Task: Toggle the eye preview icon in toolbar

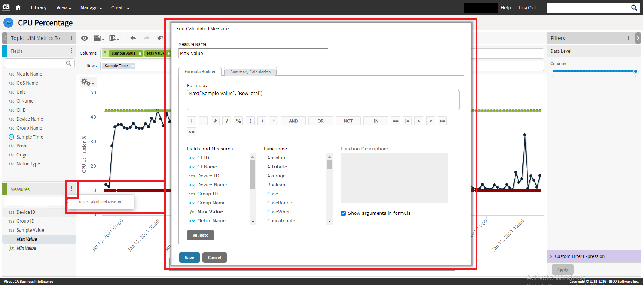Action: coord(85,38)
